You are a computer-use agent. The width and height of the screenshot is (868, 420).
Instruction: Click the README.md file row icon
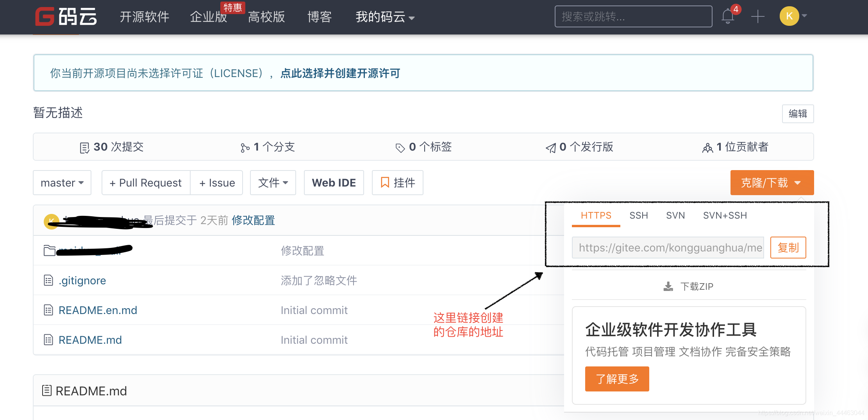tap(48, 340)
